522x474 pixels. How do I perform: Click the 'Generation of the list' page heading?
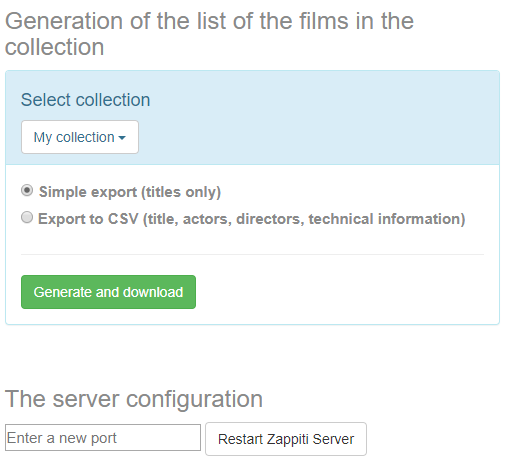[x=209, y=34]
